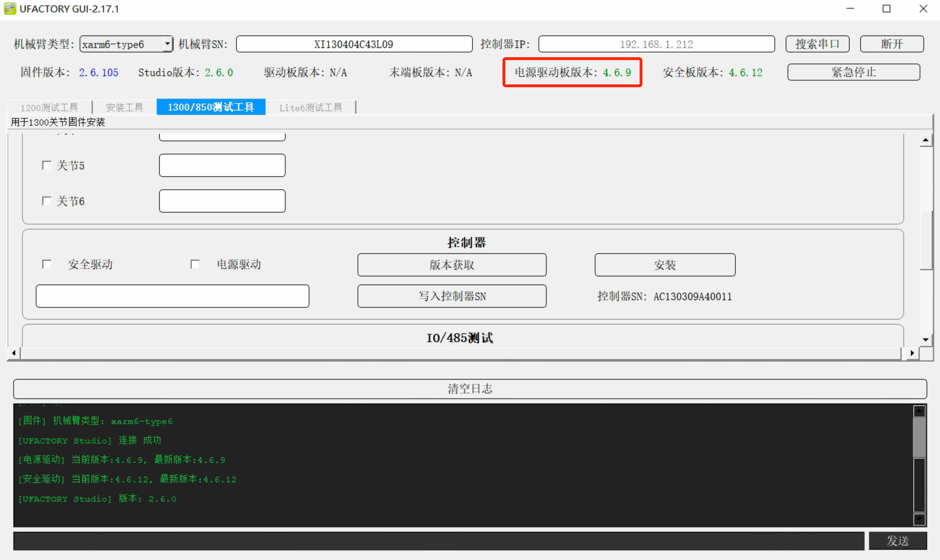Open the Lite6测试工具 tab
940x560 pixels.
[311, 108]
